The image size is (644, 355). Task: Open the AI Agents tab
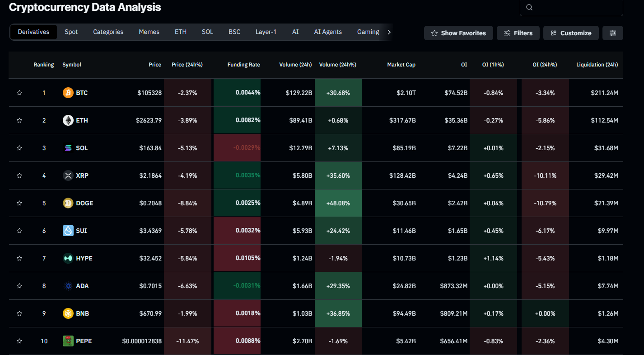point(328,32)
